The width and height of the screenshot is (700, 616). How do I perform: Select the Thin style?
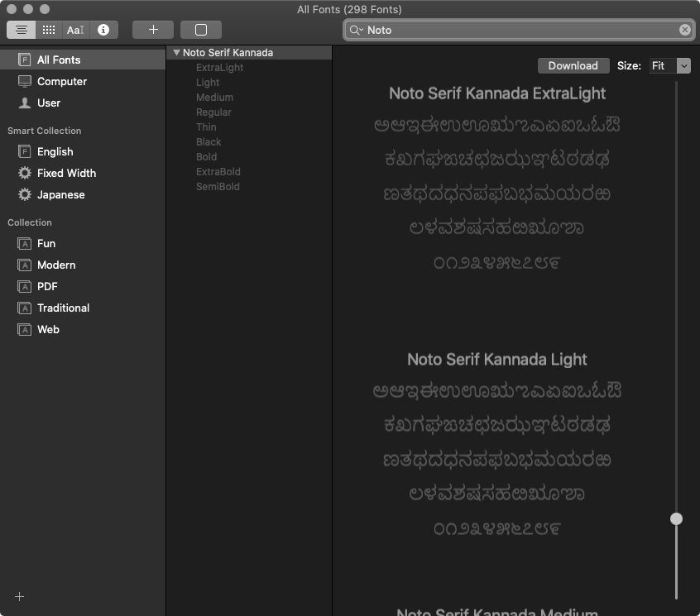pyautogui.click(x=206, y=127)
